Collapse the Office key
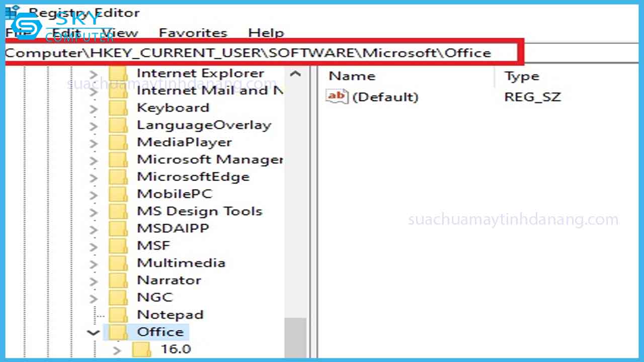This screenshot has width=644, height=362. point(93,332)
